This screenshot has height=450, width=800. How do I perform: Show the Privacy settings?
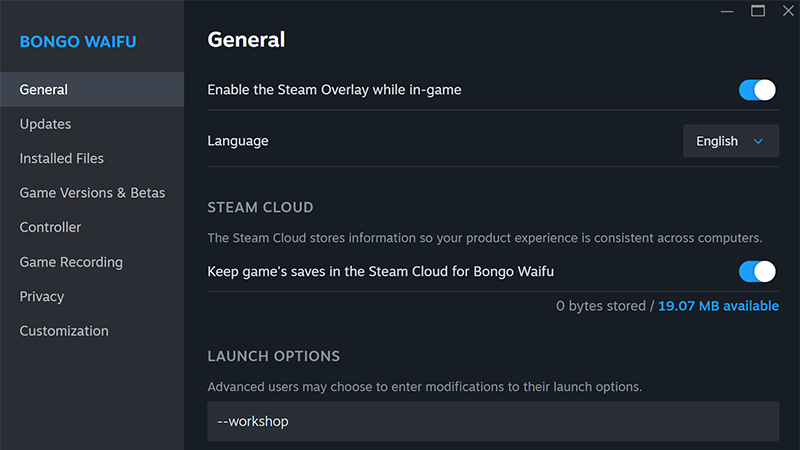(x=42, y=296)
